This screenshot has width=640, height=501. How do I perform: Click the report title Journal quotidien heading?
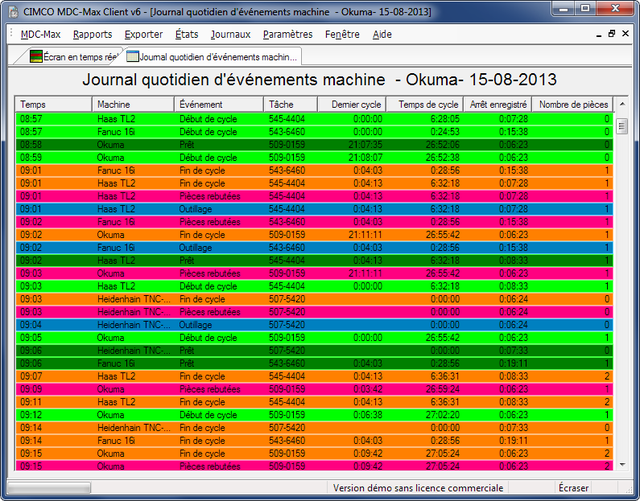tap(320, 80)
